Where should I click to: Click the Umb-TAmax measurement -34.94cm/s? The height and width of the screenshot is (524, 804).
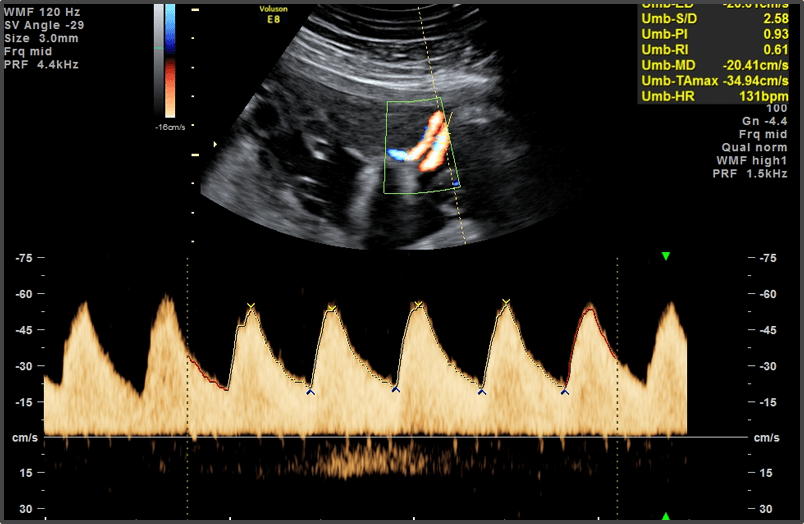755,80
